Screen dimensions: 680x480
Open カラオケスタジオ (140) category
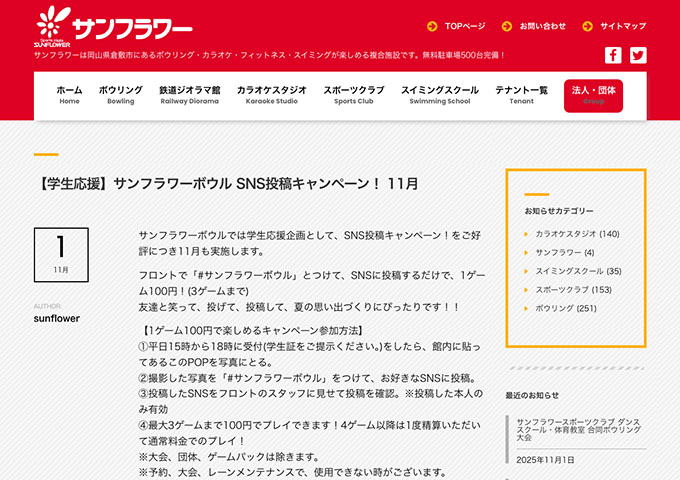click(577, 234)
